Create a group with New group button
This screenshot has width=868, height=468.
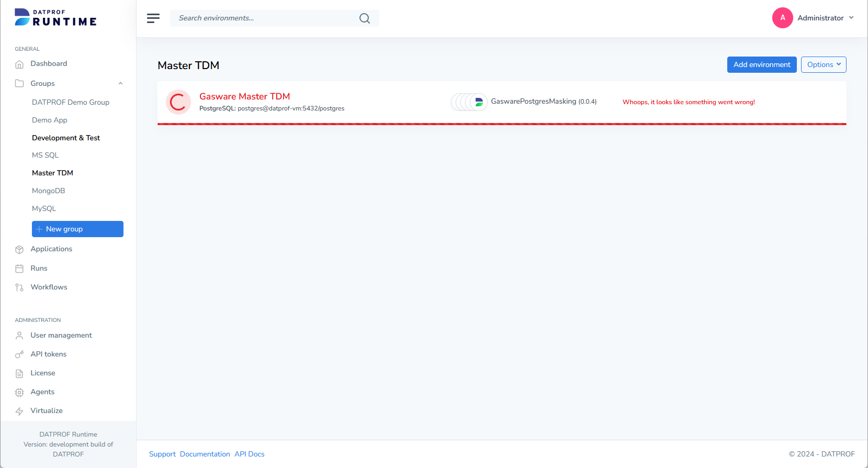tap(77, 229)
